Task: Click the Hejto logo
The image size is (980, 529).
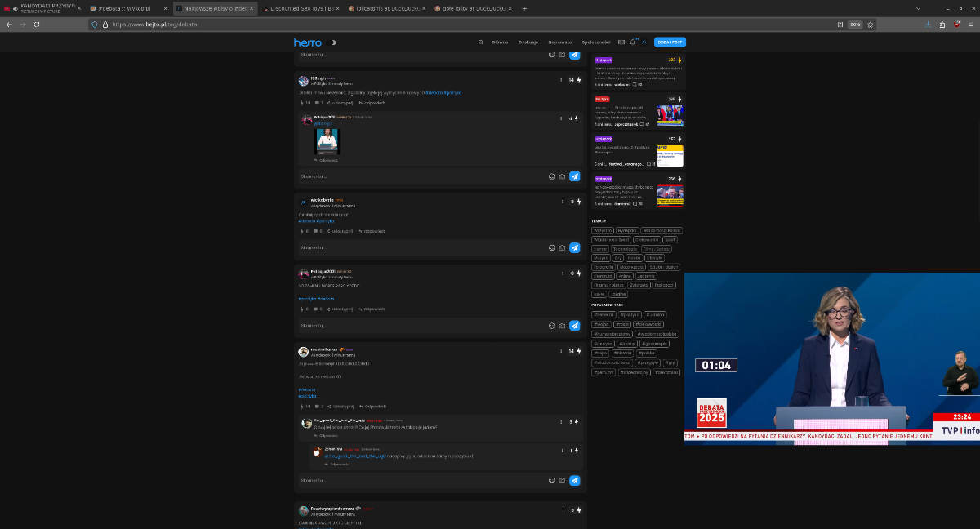Action: [309, 42]
